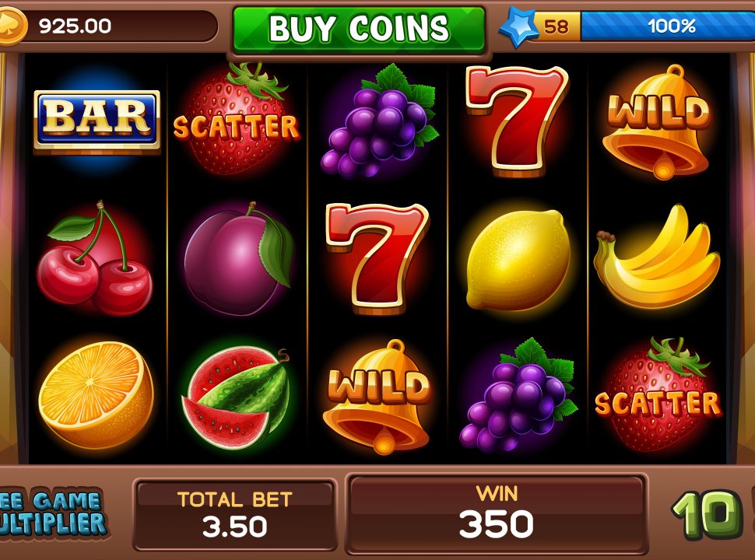Click the gold coin balance icon
The image size is (755, 560).
[x=11, y=26]
